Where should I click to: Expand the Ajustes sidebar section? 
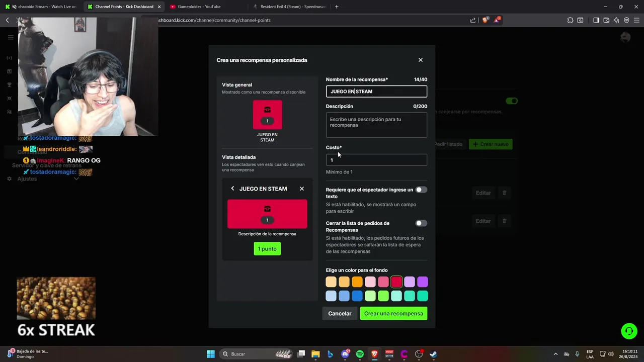pyautogui.click(x=76, y=179)
